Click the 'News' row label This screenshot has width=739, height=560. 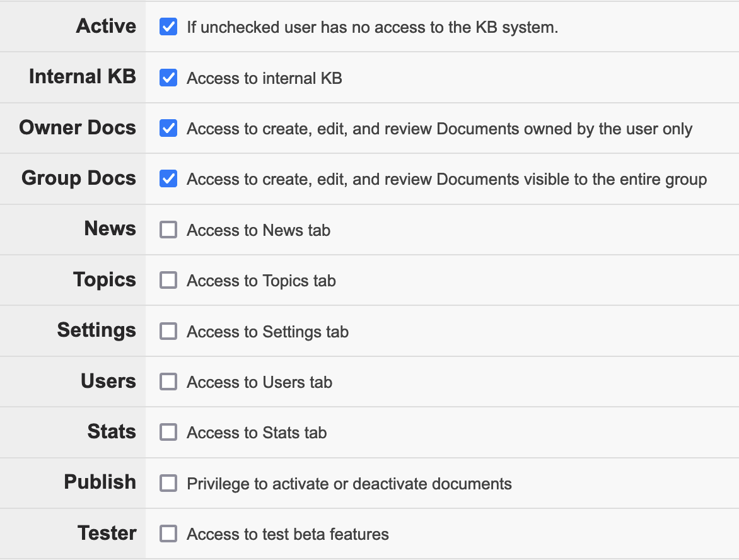110,229
